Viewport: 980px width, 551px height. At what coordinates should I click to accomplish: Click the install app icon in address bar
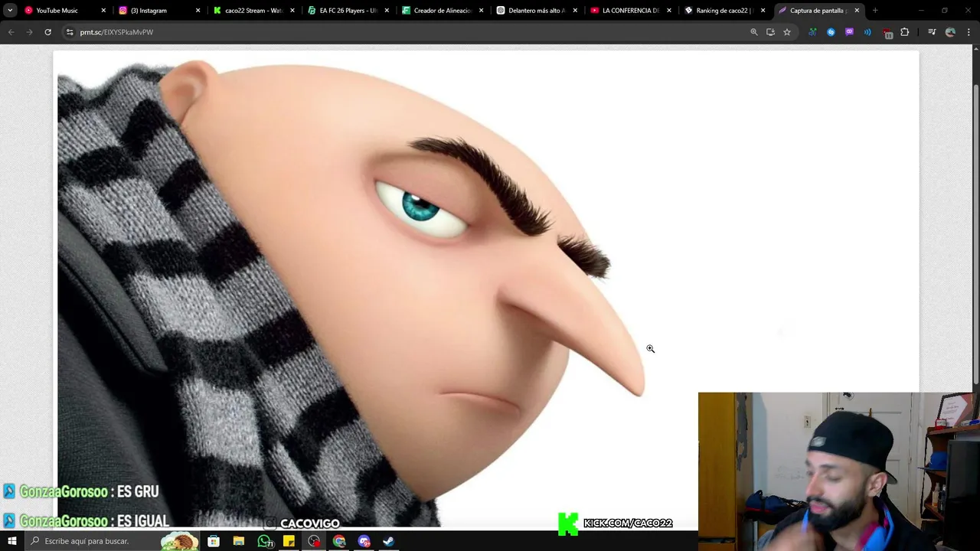tap(770, 32)
